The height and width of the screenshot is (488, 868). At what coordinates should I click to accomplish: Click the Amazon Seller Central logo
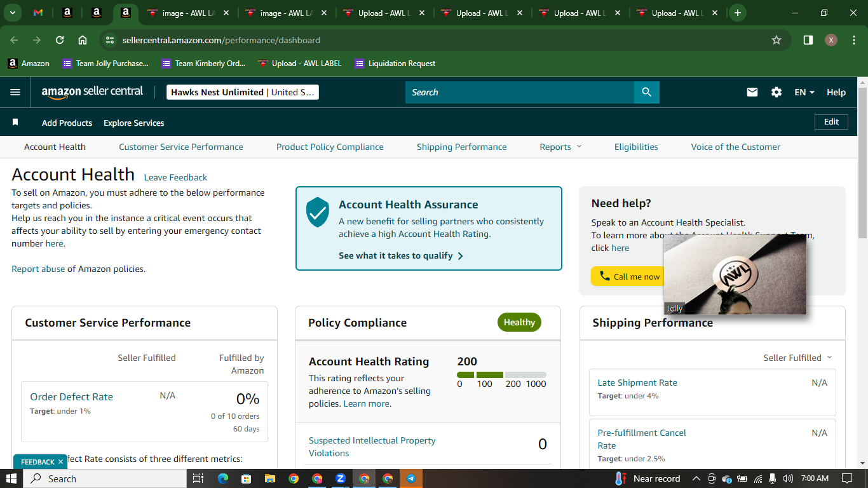92,92
